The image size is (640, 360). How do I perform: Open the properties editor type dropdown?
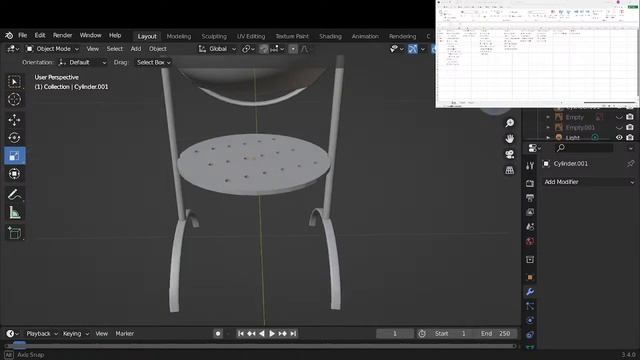click(534, 148)
